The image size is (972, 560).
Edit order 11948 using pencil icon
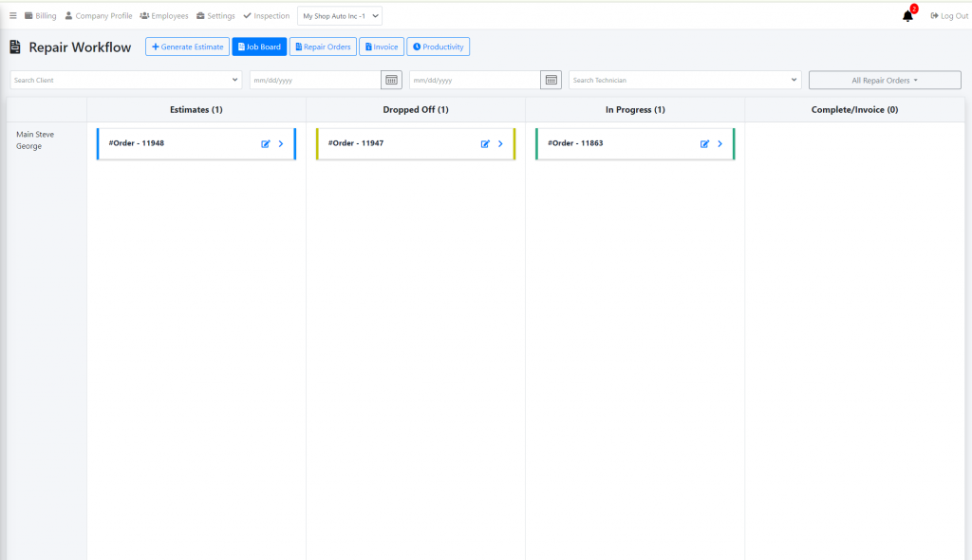pos(266,144)
